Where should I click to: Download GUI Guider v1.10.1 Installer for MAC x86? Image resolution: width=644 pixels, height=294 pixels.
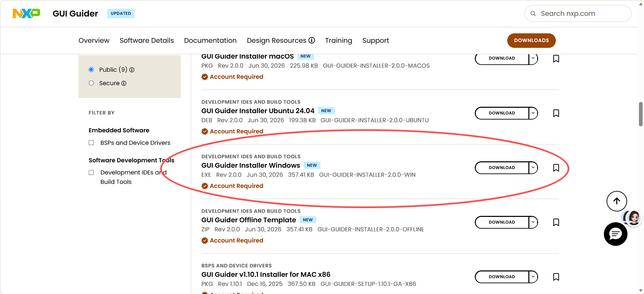502,277
